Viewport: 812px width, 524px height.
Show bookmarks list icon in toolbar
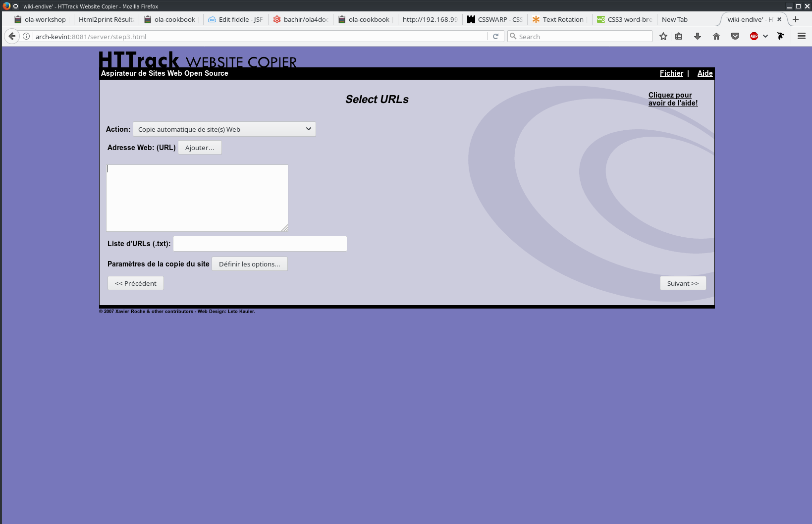tap(679, 36)
